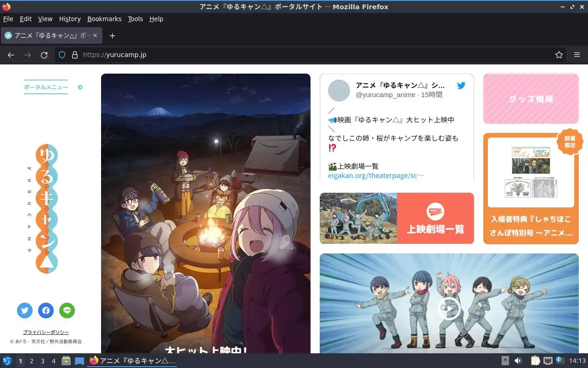
Task: View site security via the padlock icon
Action: [x=75, y=55]
